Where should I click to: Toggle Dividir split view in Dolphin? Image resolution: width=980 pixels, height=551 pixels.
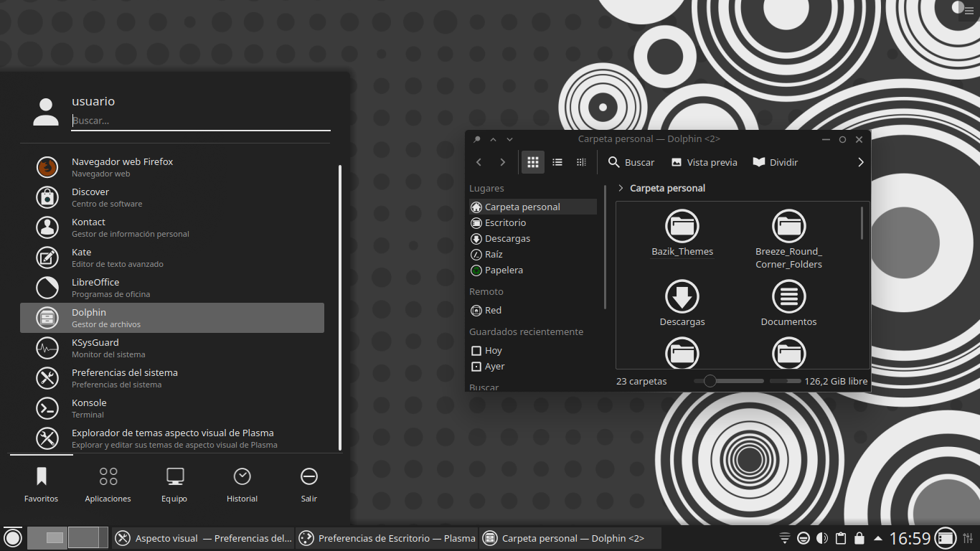point(776,162)
